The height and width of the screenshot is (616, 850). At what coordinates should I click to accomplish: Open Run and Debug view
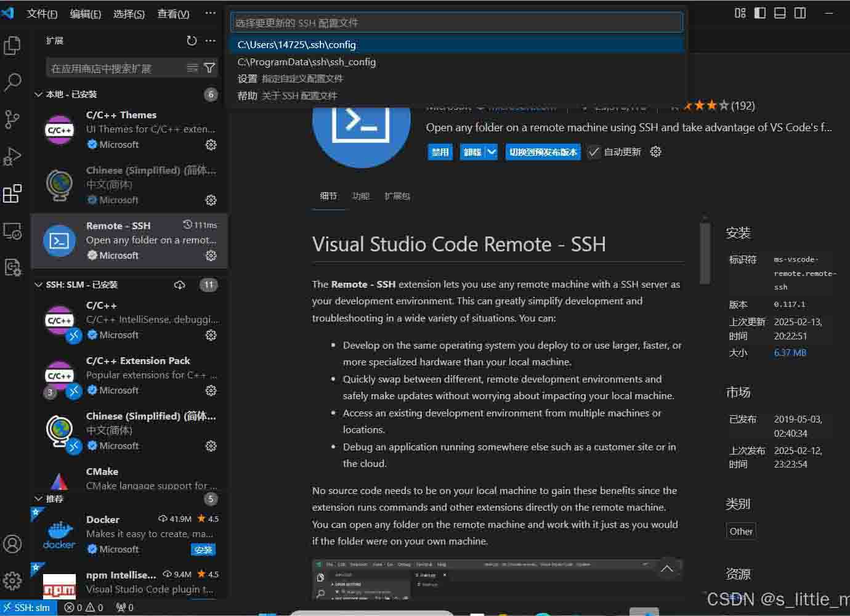[12, 156]
